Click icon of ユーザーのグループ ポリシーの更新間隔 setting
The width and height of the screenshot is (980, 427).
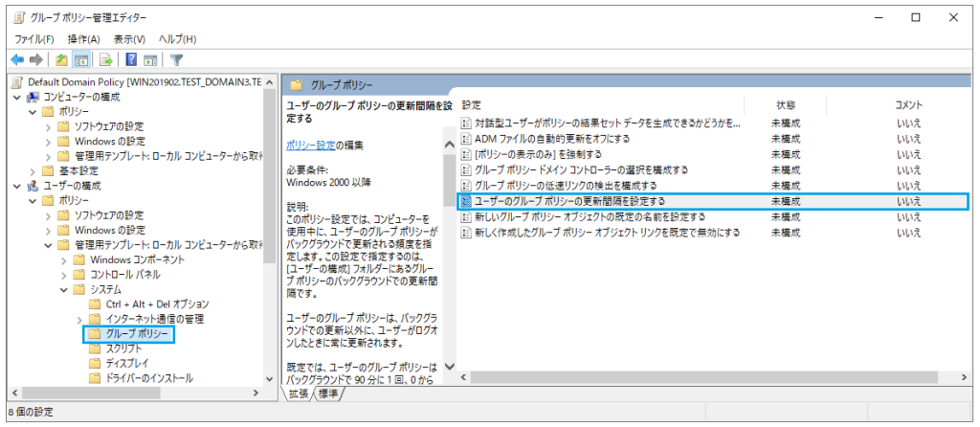[x=466, y=201]
